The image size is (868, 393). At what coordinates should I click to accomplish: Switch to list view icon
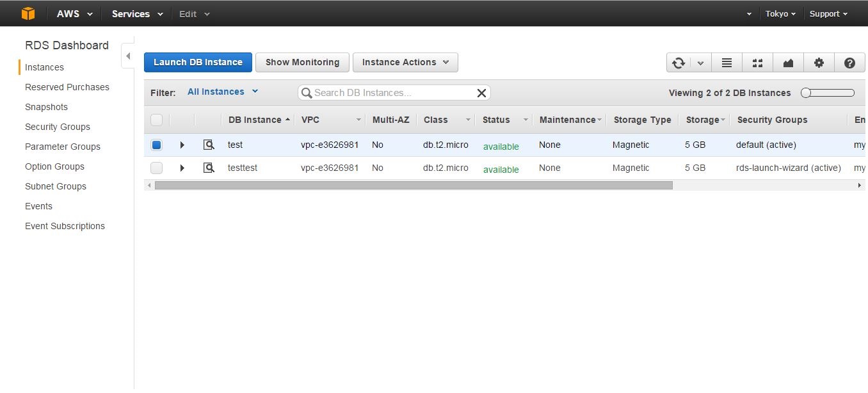(727, 63)
